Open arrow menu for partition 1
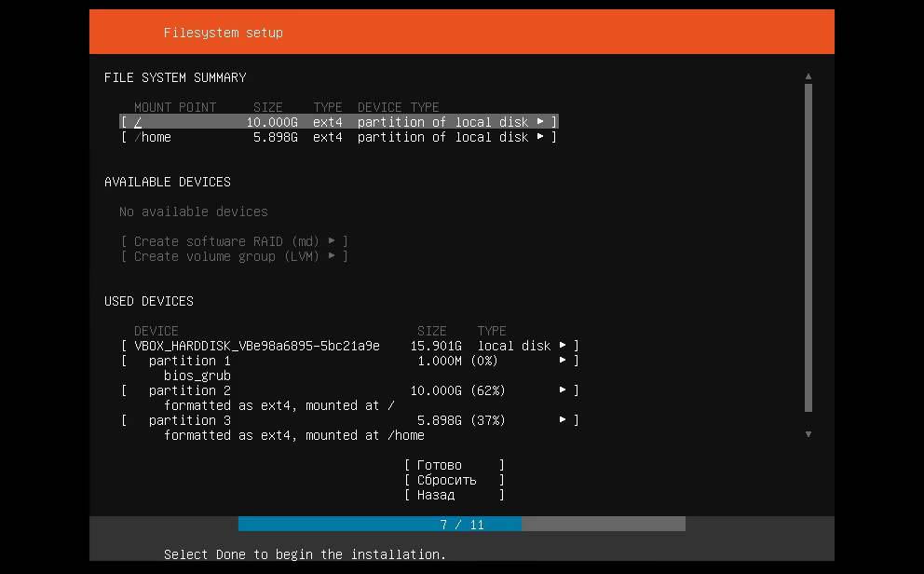The image size is (924, 574). click(563, 361)
